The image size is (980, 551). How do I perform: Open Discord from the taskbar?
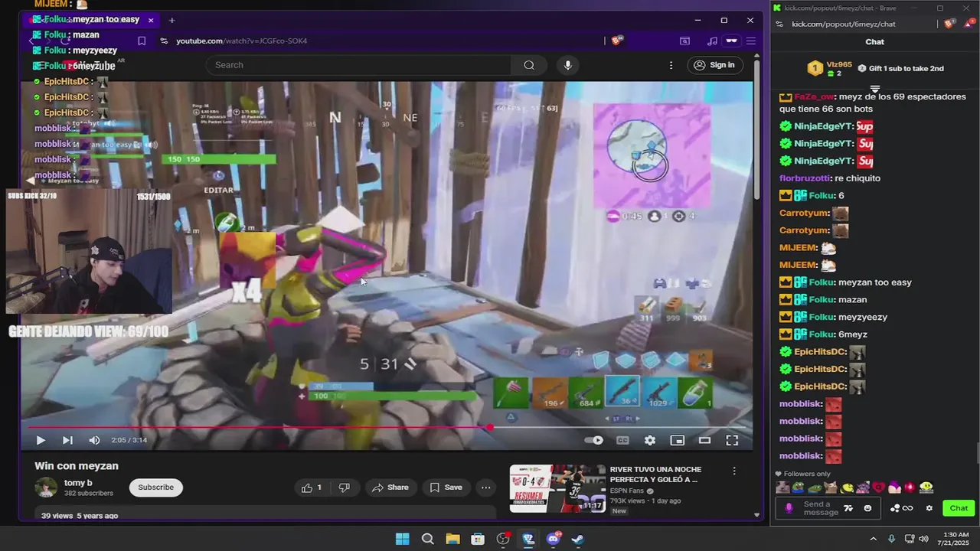click(554, 539)
